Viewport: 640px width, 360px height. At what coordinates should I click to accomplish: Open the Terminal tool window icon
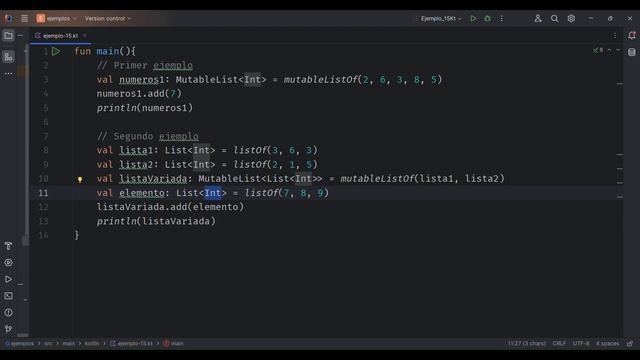pos(8,296)
